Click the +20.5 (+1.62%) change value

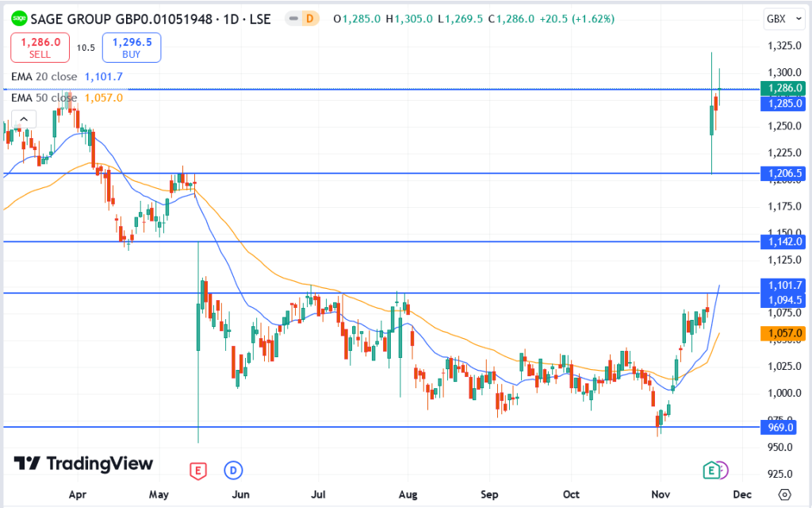(577, 19)
